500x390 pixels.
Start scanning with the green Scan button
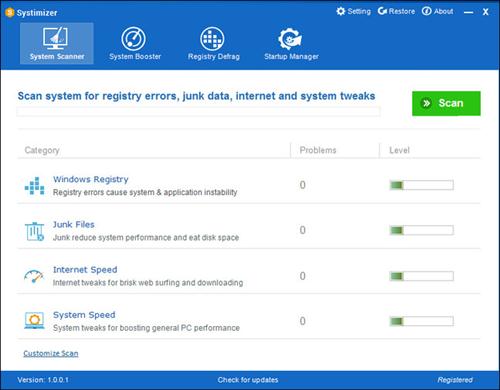point(446,103)
